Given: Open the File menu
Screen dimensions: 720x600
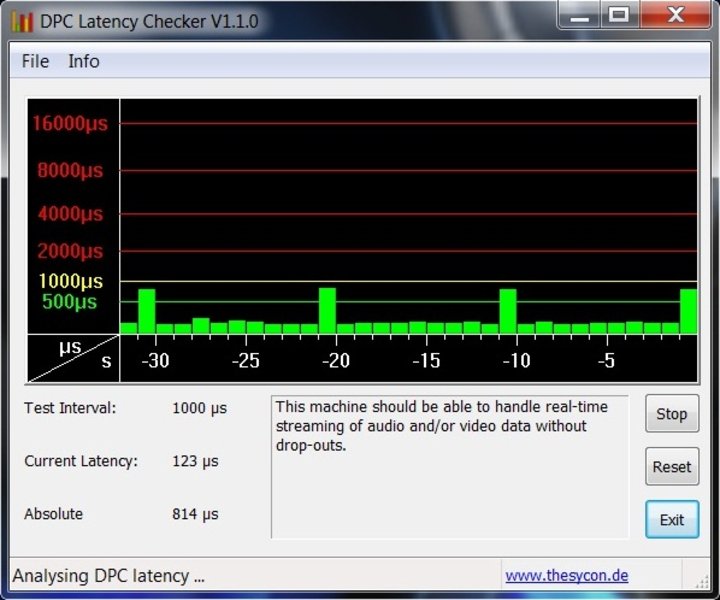Looking at the screenshot, I should [x=35, y=61].
